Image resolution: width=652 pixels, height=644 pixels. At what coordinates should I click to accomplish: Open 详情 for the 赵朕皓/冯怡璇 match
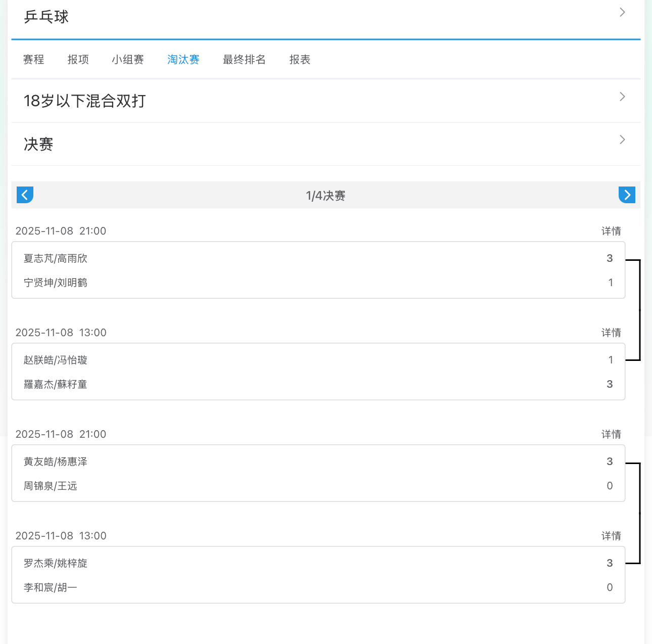point(611,332)
